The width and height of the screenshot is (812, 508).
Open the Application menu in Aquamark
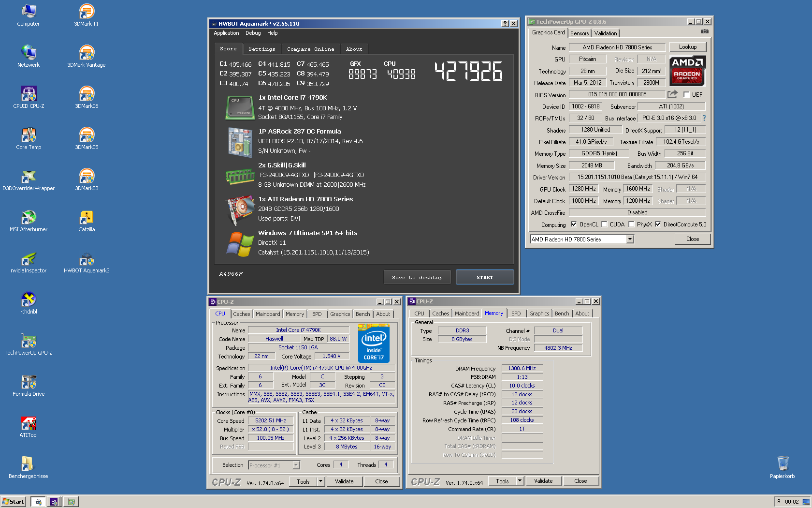click(x=226, y=33)
